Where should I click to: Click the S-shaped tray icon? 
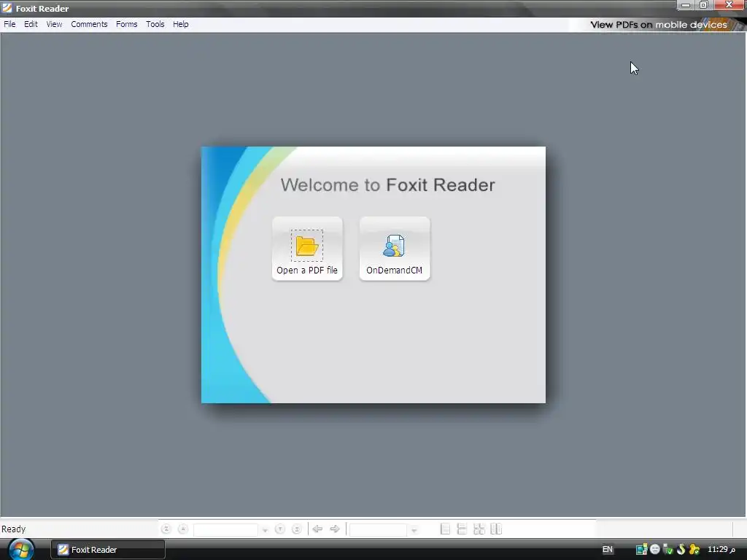point(681,550)
